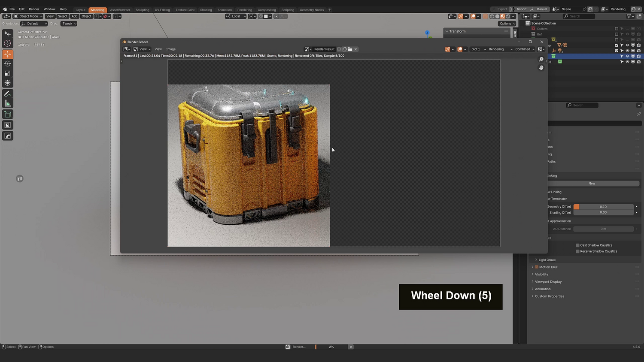This screenshot has height=362, width=644.
Task: Switch to the UV Editing workspace tab
Action: tap(162, 10)
